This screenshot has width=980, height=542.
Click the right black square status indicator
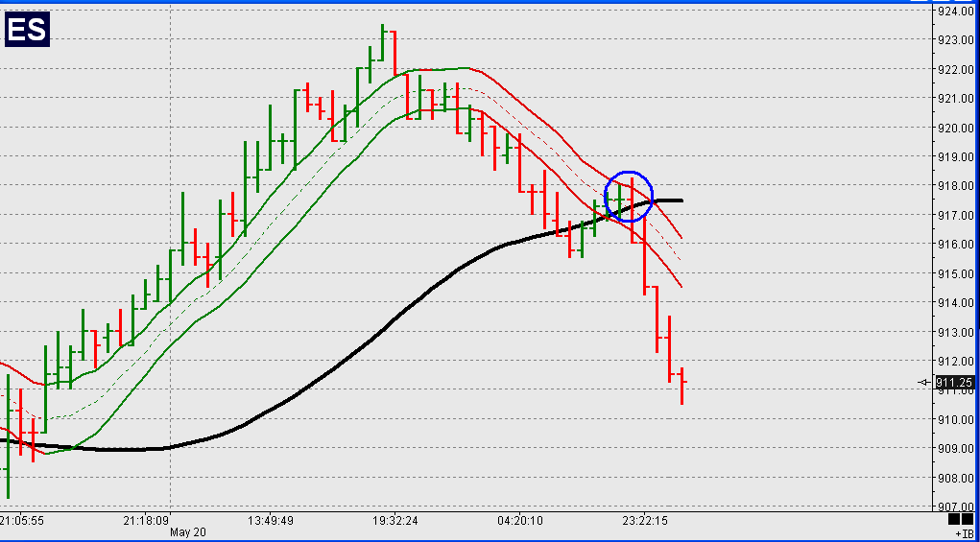[x=968, y=519]
